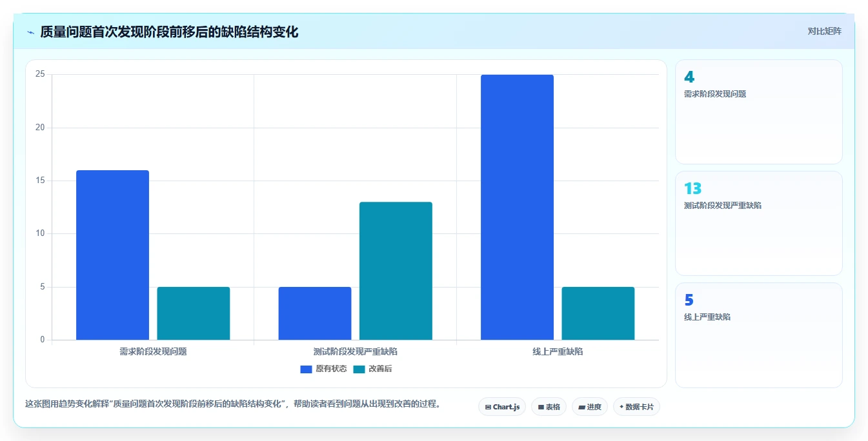This screenshot has height=441, width=868.
Task: Click y-axis value 20
Action: [40, 128]
